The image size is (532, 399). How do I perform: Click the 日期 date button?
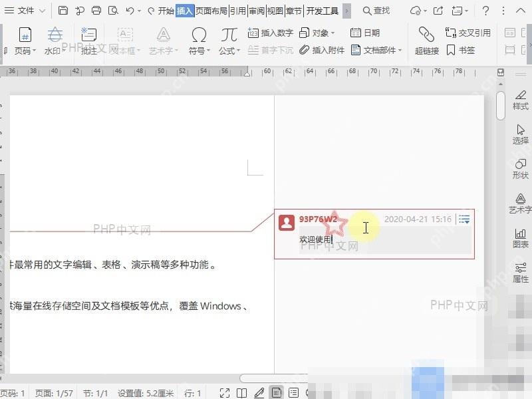[x=364, y=33]
